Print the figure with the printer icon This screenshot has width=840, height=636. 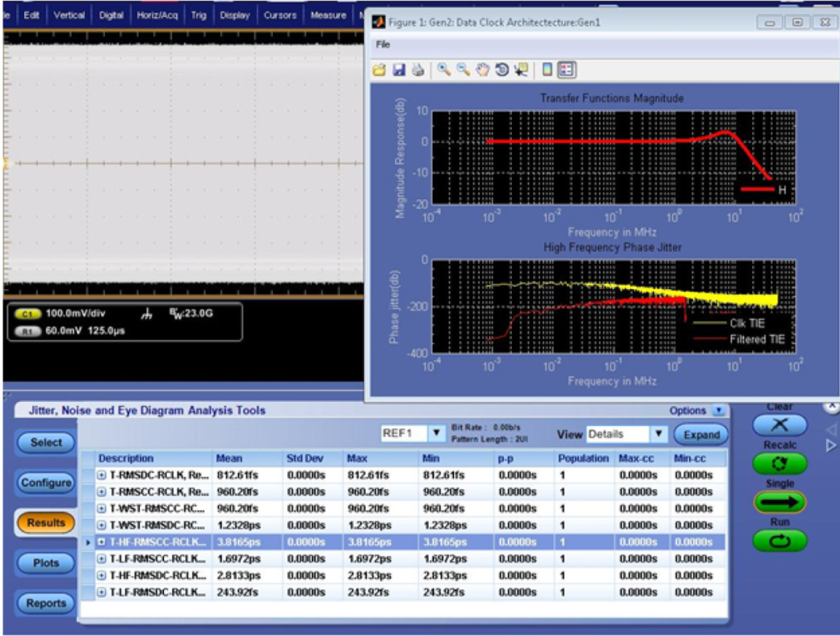click(x=418, y=70)
